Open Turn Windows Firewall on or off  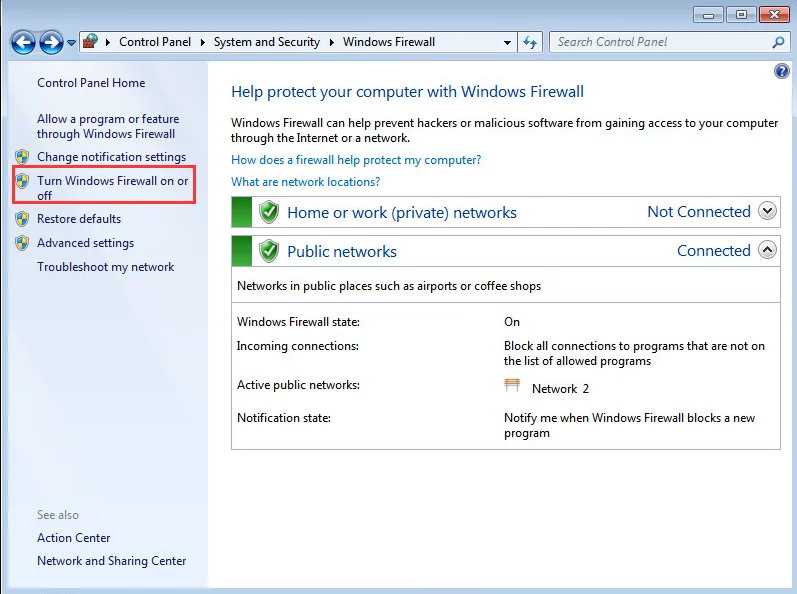112,188
